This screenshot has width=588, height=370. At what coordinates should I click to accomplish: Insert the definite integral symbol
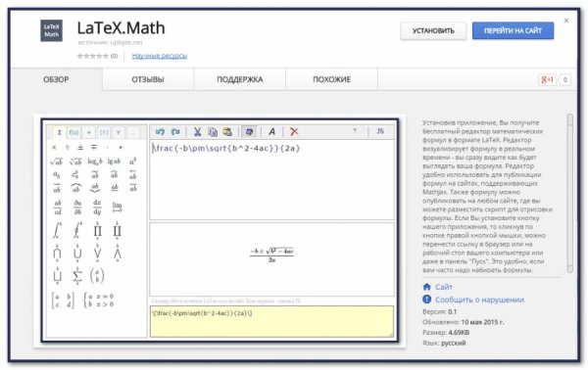[57, 230]
